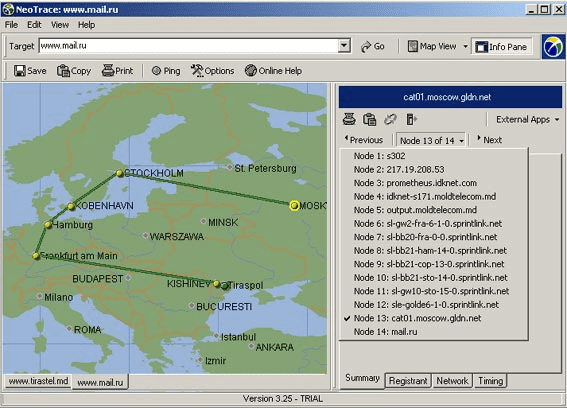Viewport: 567px width, 408px height.
Task: Click the info pane print icon
Action: tap(349, 119)
